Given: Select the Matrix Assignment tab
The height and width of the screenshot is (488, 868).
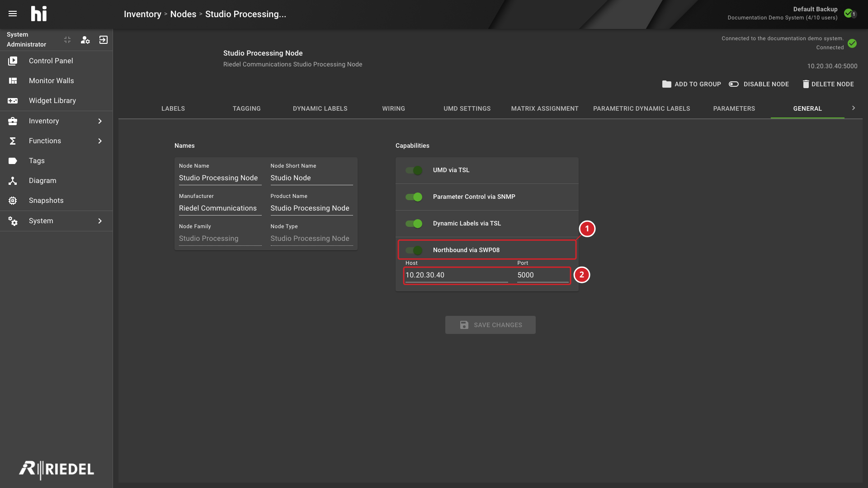Looking at the screenshot, I should click(545, 108).
